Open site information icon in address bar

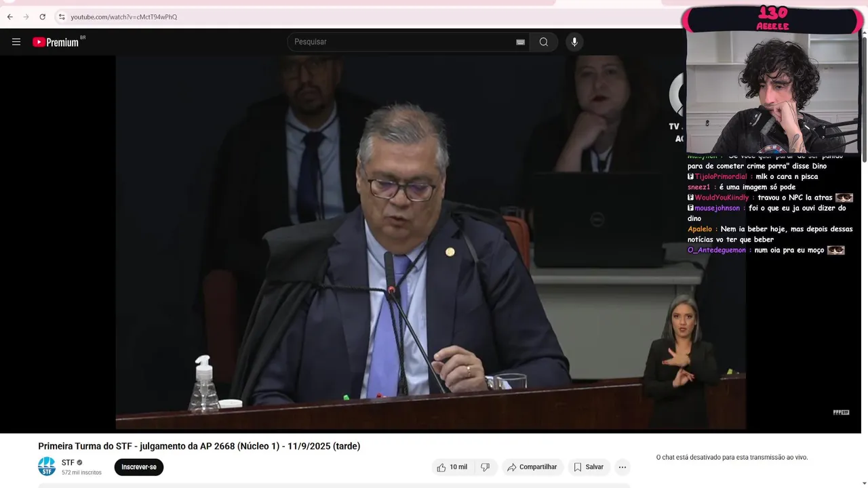coord(61,17)
